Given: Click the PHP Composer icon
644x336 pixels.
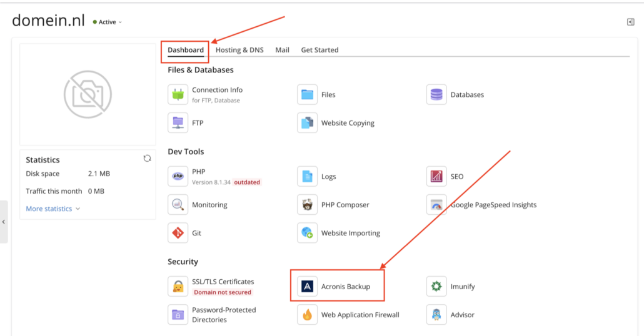Looking at the screenshot, I should 307,204.
